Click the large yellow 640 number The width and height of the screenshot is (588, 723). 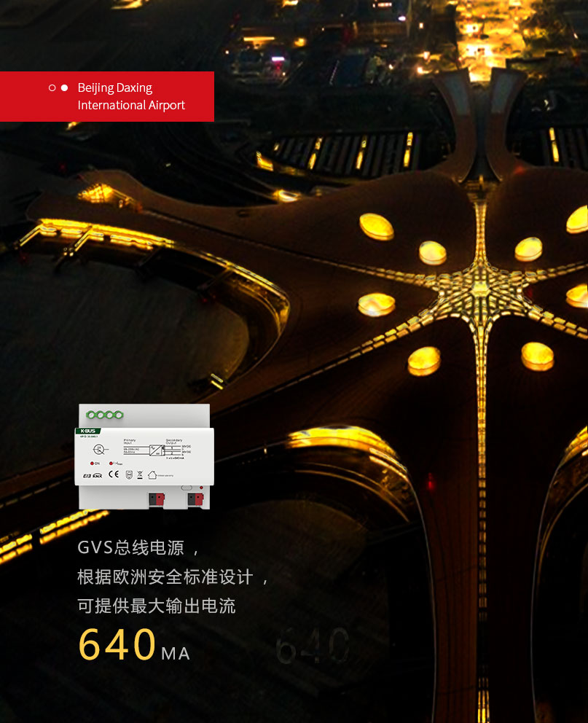coord(117,644)
